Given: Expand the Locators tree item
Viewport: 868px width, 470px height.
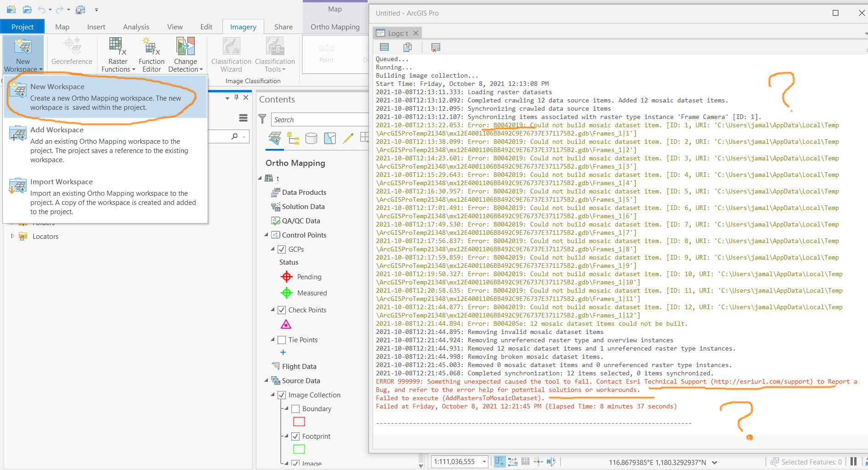Looking at the screenshot, I should [x=12, y=236].
